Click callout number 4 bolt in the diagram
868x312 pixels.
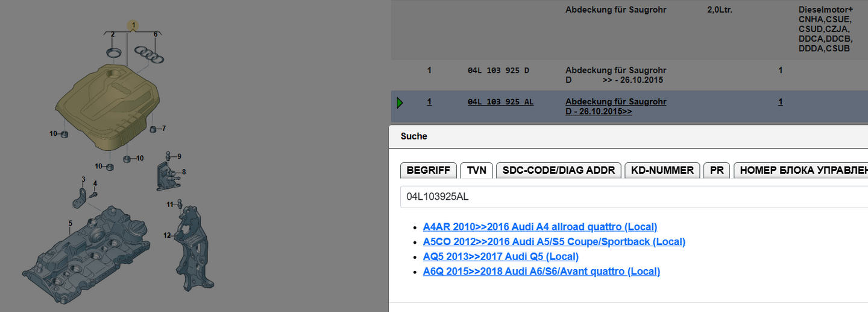(x=95, y=183)
